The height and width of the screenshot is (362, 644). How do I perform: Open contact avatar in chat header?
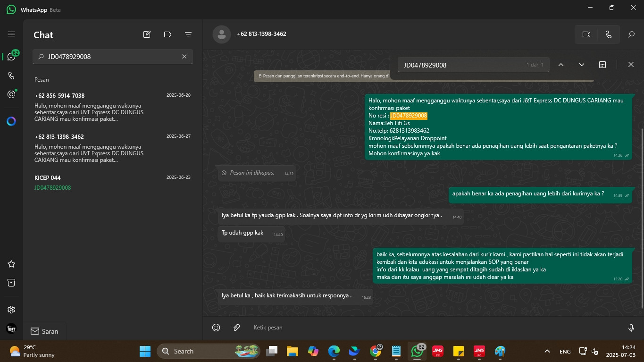222,34
